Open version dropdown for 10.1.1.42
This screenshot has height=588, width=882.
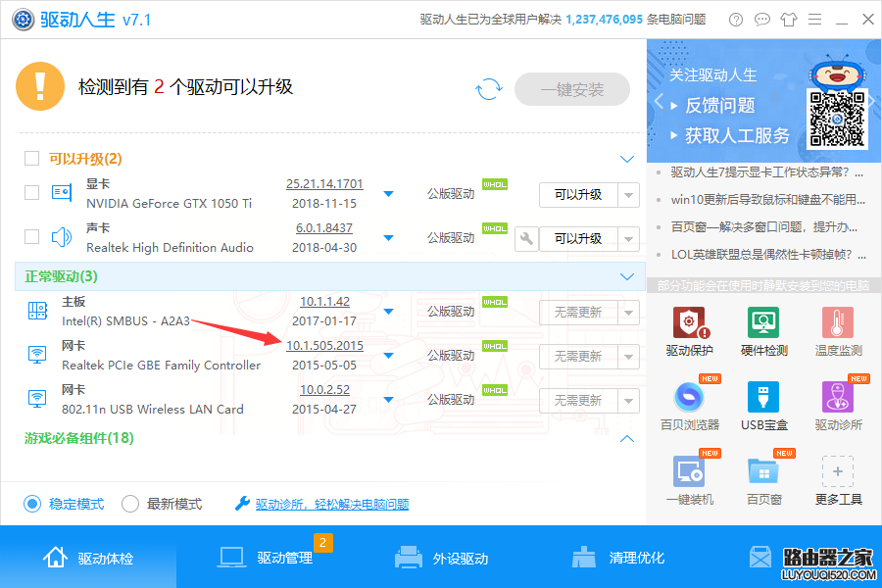pyautogui.click(x=388, y=312)
